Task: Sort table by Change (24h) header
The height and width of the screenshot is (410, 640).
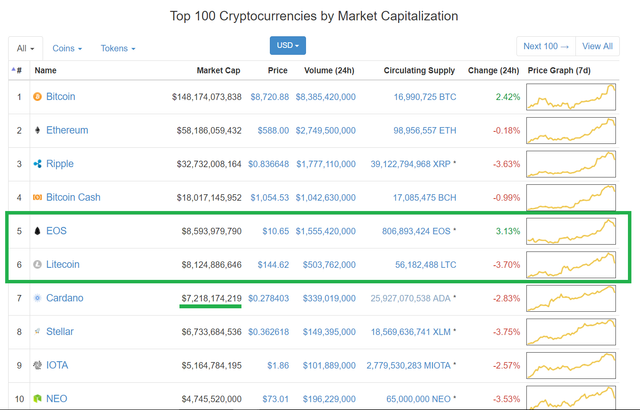Action: pos(494,71)
